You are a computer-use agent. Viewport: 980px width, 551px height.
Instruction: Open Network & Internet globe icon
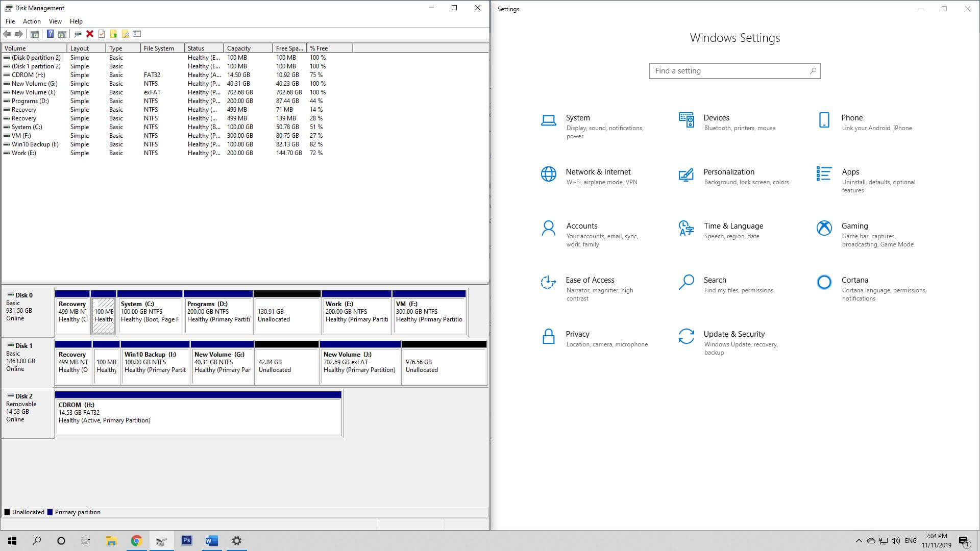coord(548,174)
